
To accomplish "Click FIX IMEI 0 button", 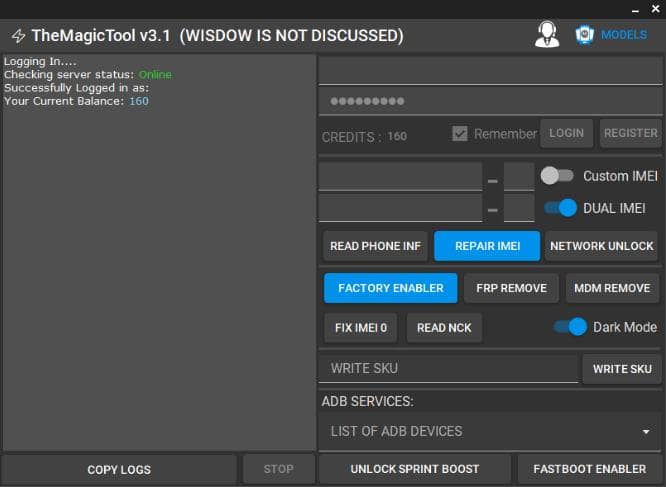I will pos(361,328).
